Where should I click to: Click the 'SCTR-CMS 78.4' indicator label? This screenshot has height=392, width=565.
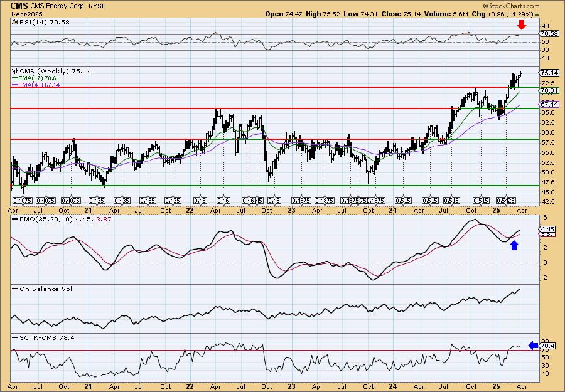coord(47,337)
